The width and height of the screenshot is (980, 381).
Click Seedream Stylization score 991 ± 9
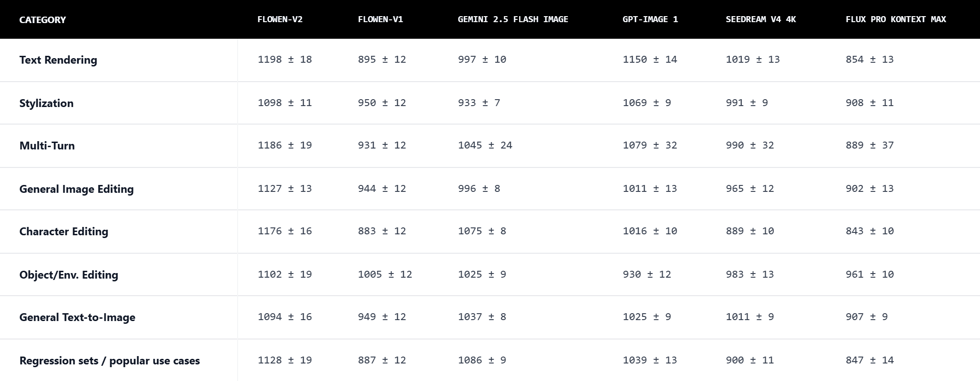pyautogui.click(x=747, y=103)
